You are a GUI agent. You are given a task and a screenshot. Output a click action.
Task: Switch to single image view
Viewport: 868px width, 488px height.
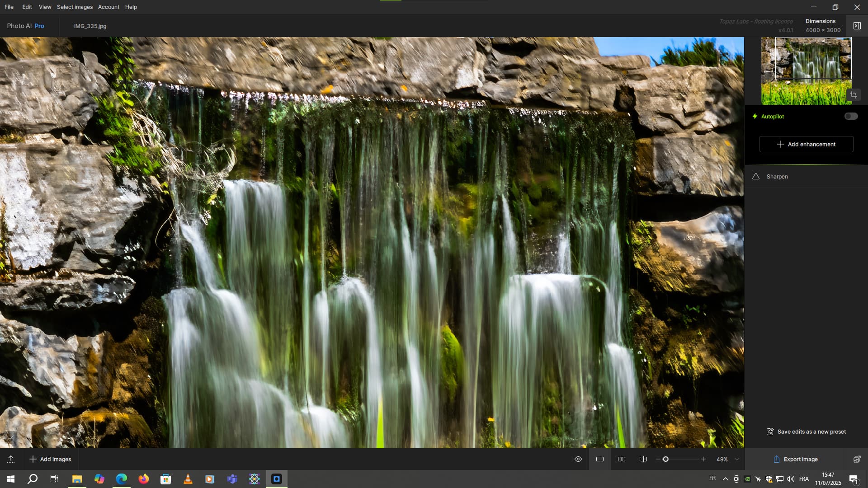600,459
